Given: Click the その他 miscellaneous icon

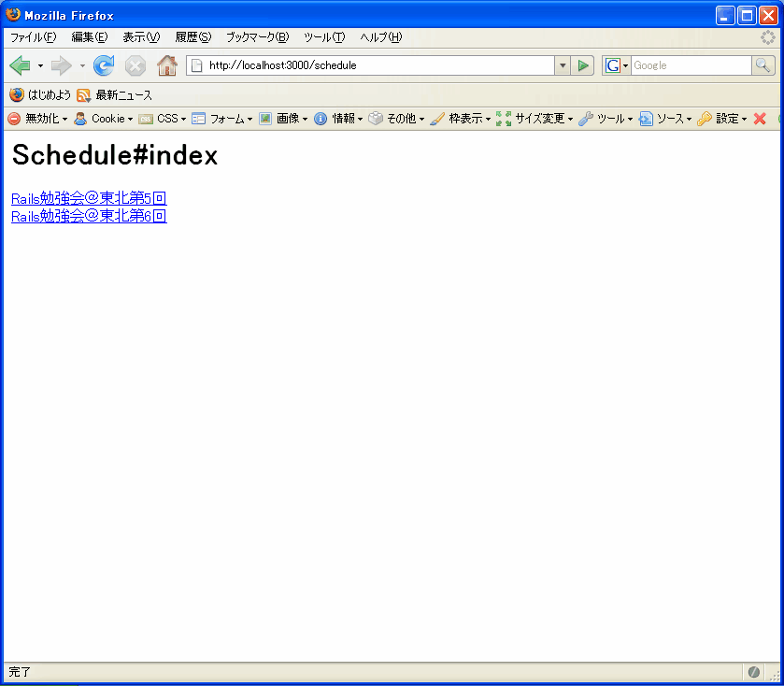Looking at the screenshot, I should 376,119.
